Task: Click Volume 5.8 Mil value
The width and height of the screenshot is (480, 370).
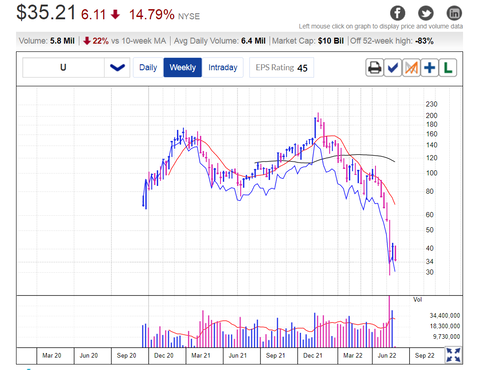Action: (47, 41)
